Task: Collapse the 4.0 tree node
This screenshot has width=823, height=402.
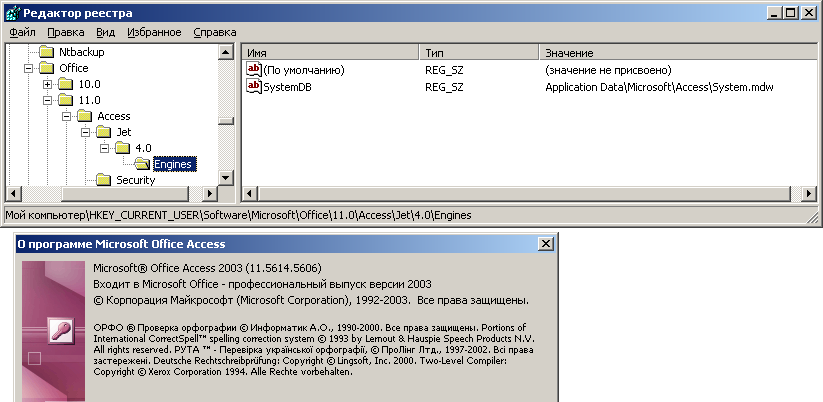Action: tap(104, 148)
